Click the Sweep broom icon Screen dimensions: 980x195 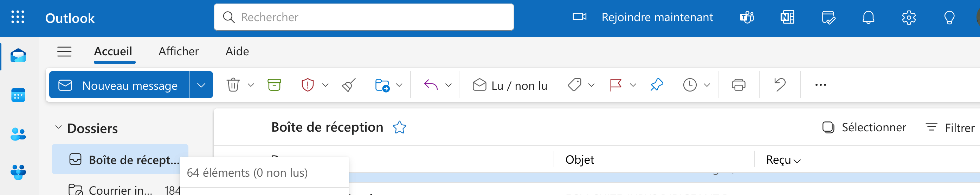[349, 85]
